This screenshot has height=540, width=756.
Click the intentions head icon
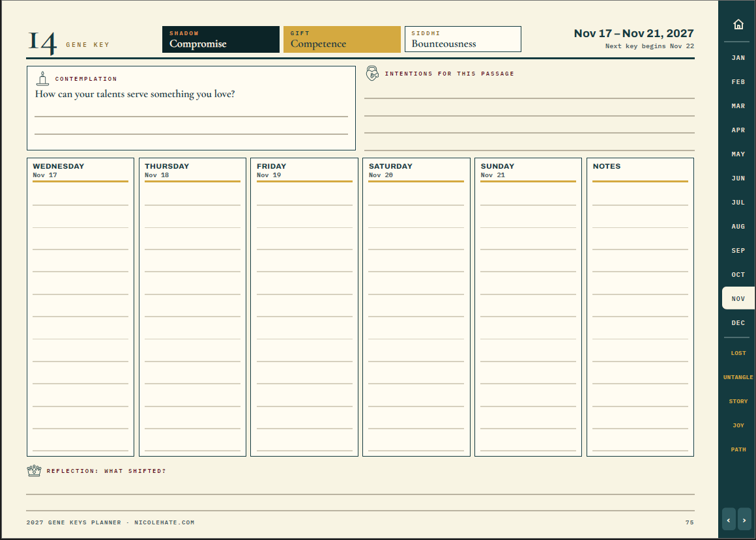(372, 73)
